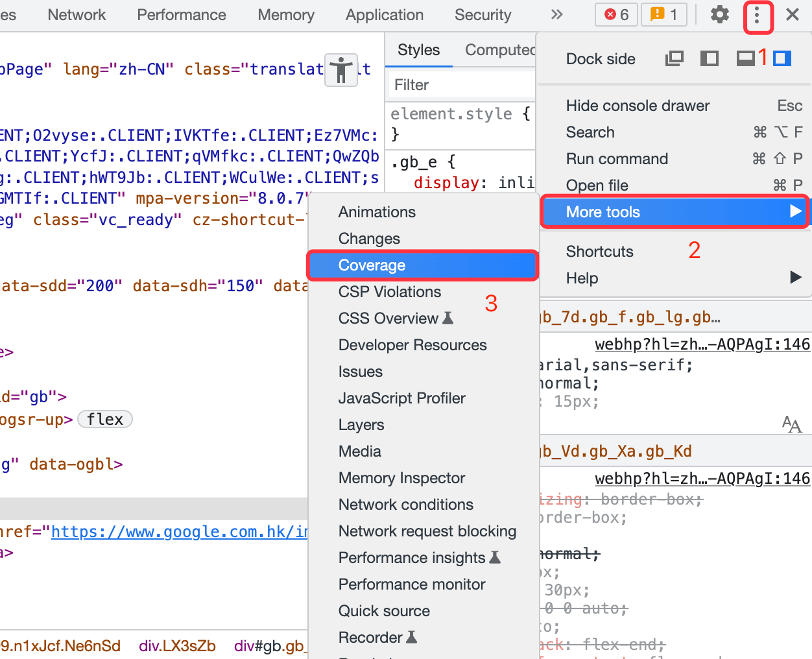Dock DevTools to the bottom
Image resolution: width=812 pixels, height=659 pixels.
[x=746, y=59]
